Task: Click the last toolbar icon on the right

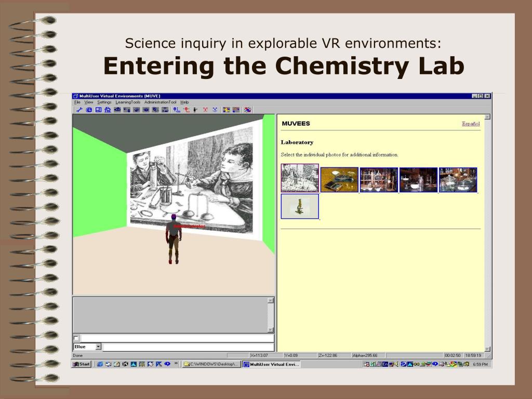Action: click(x=248, y=110)
